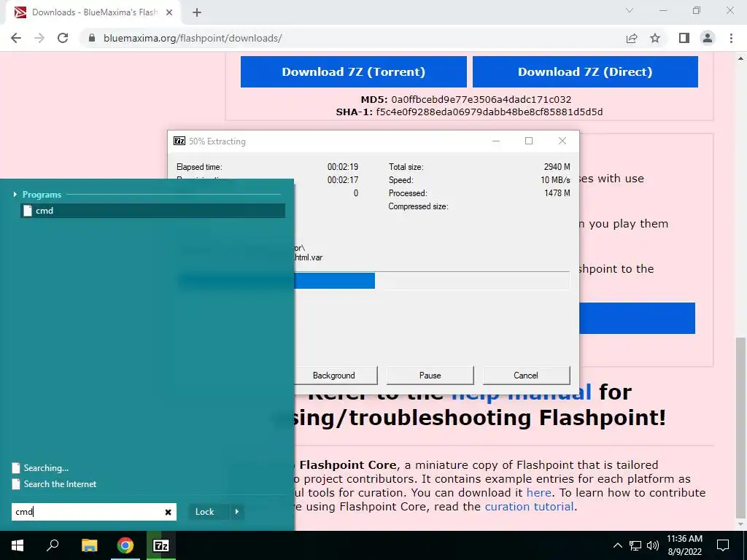Open File Explorer from taskbar
Screen dimensions: 747x560
[x=89, y=545]
